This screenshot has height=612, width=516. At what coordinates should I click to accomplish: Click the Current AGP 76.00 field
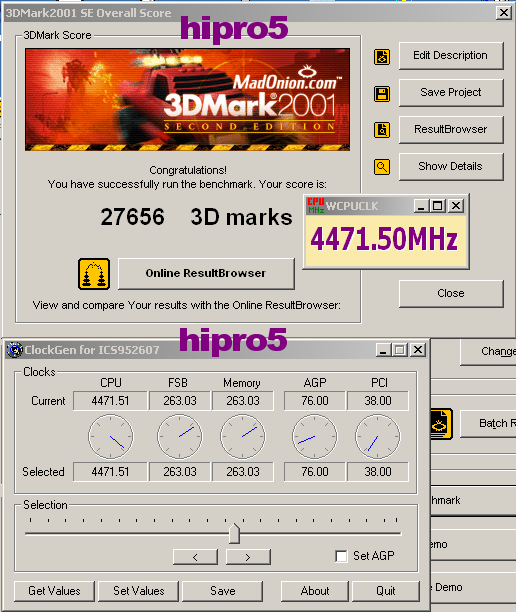[x=315, y=401]
